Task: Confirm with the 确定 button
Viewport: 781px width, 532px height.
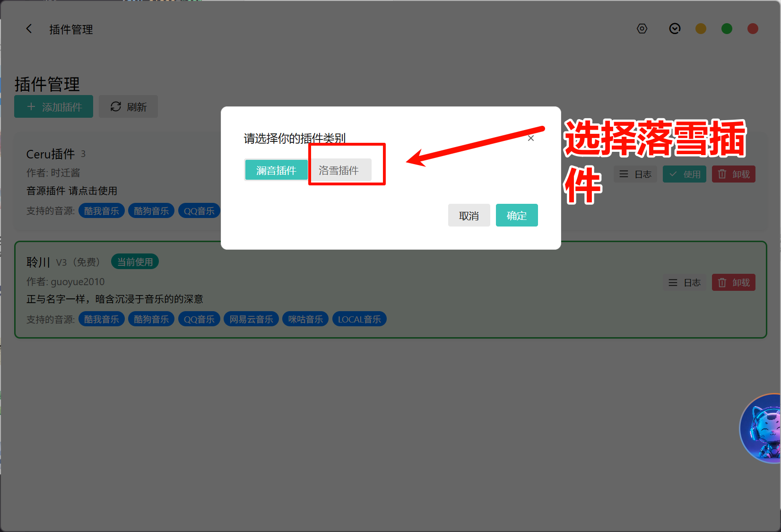Action: tap(516, 216)
